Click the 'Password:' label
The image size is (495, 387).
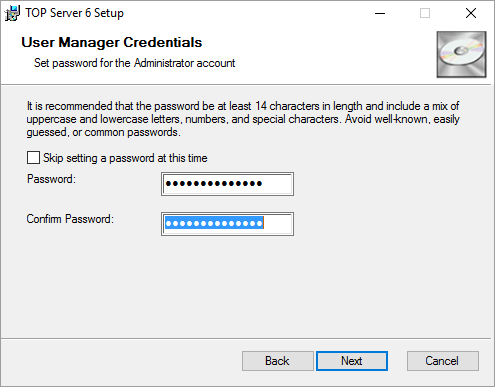coord(51,179)
